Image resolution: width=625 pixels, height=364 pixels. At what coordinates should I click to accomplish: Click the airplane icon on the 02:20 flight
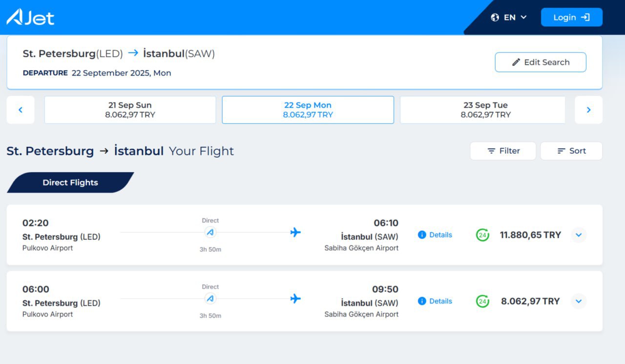(x=295, y=232)
